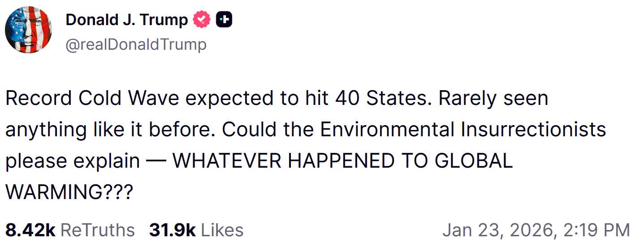Viewport: 644px width, 243px height.
Task: Select the ReTruths label
Action: (97, 230)
